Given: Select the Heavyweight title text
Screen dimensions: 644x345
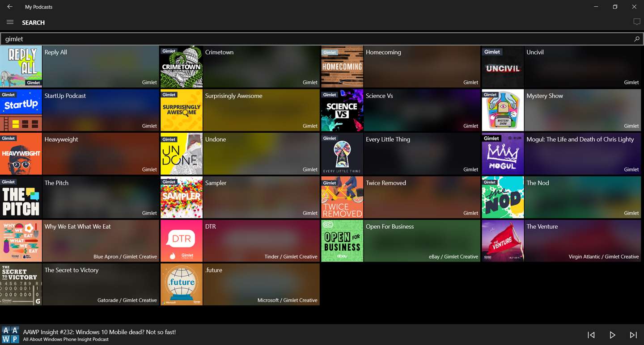Looking at the screenshot, I should click(x=61, y=139).
